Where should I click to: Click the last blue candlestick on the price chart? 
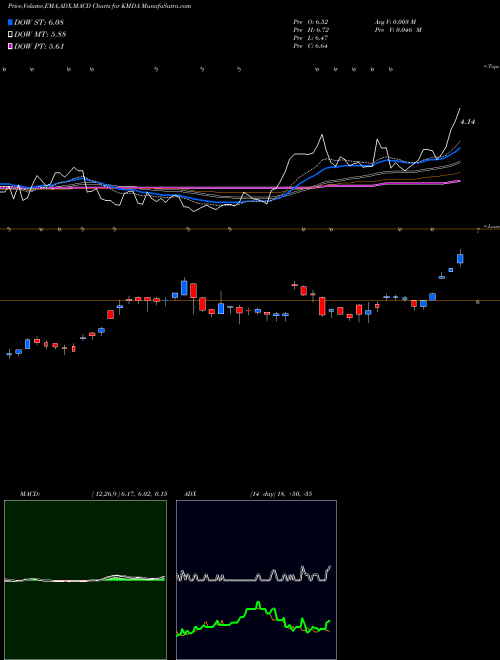[460, 258]
